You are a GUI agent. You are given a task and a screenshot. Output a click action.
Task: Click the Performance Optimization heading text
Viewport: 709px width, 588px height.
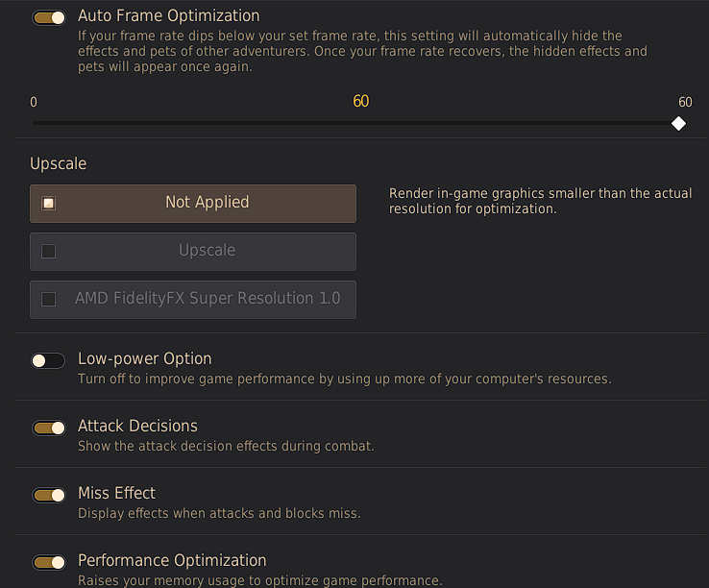pos(172,561)
